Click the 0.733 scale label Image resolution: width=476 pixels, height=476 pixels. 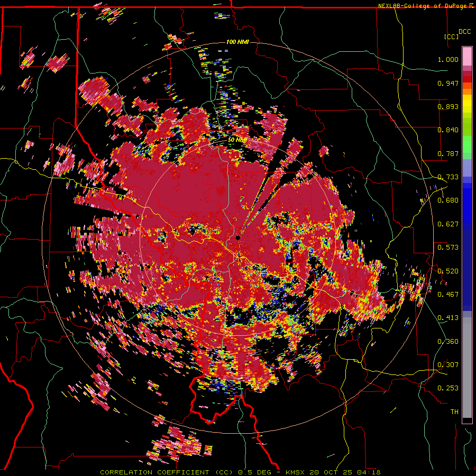click(x=448, y=177)
